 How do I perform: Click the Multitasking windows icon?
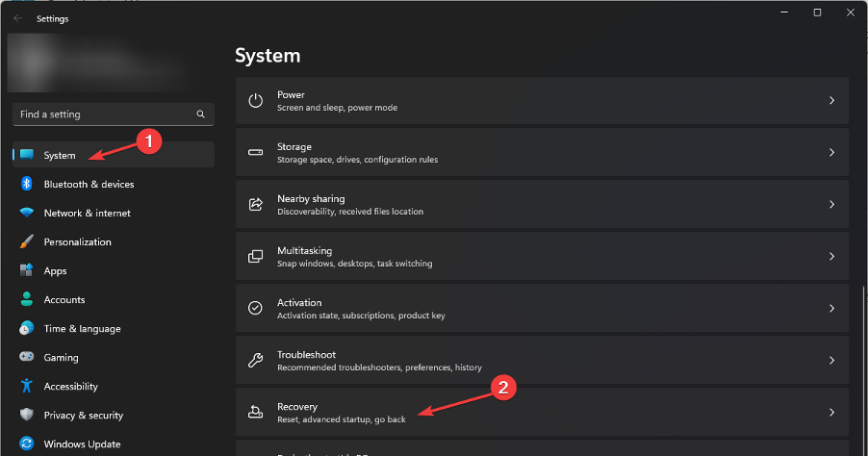pos(255,256)
